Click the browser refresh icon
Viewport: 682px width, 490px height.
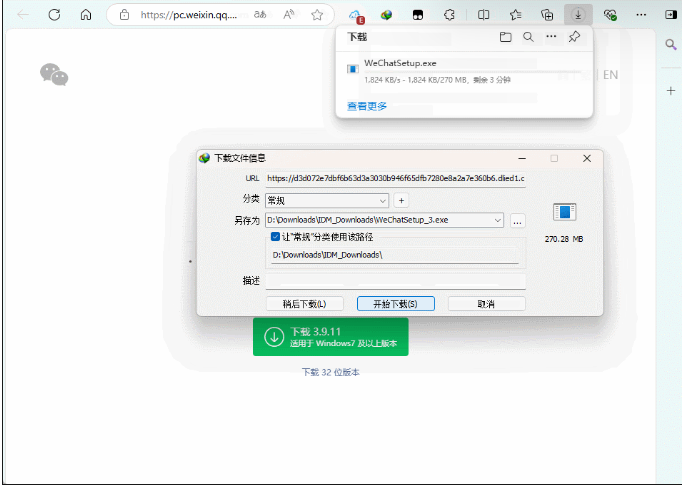pos(54,15)
